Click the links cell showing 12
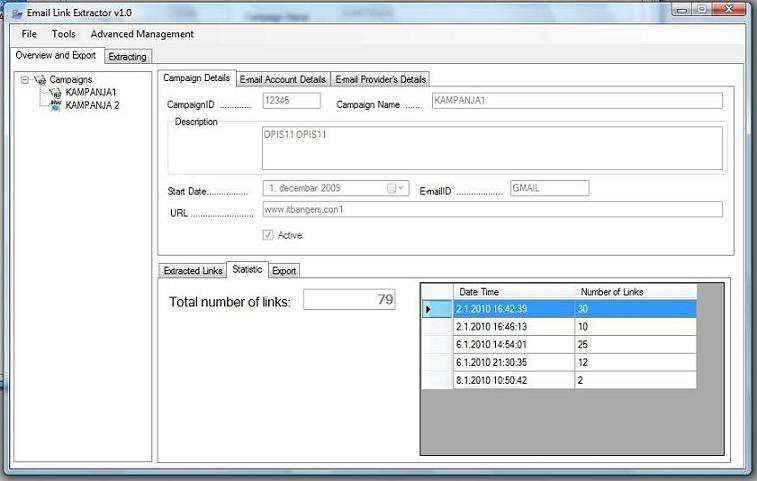Viewport: 757px width, 481px height. (x=635, y=363)
